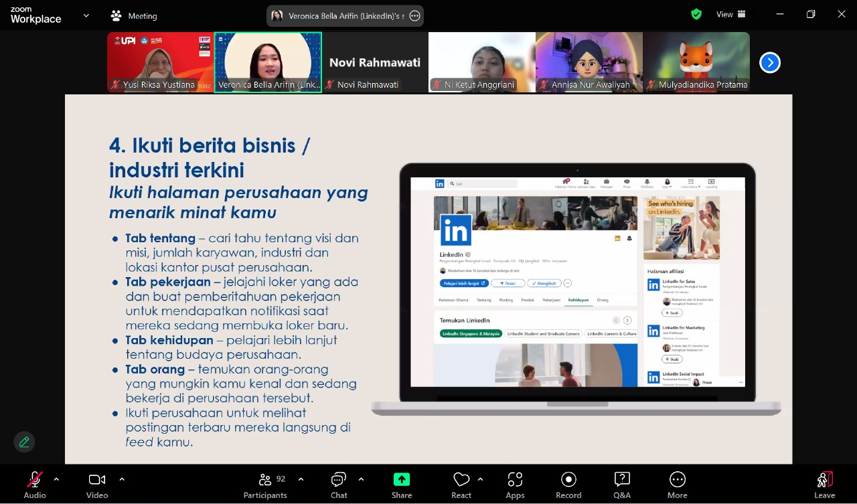Select 'Orang' tab in LinkedIn page
857x504 pixels.
pos(603,300)
